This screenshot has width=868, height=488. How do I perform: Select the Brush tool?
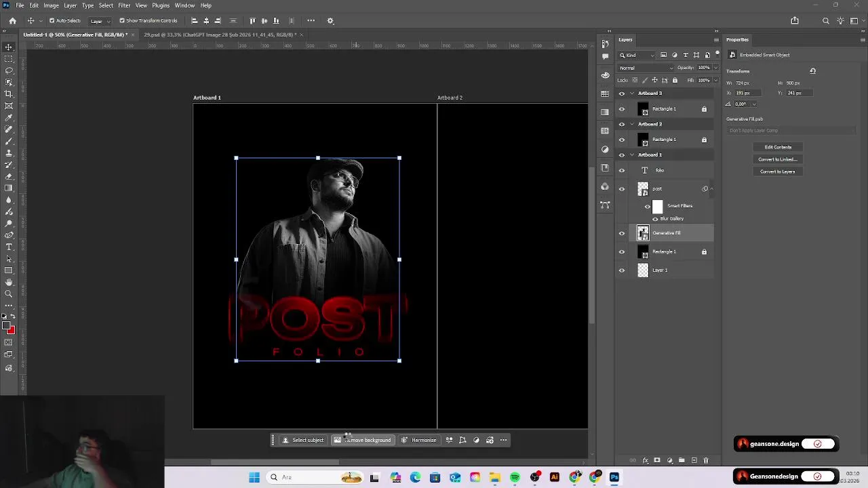[x=9, y=141]
